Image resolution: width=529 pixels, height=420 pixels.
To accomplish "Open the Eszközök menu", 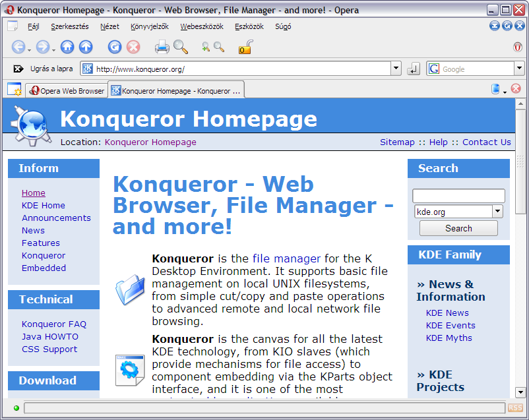I will [x=249, y=26].
